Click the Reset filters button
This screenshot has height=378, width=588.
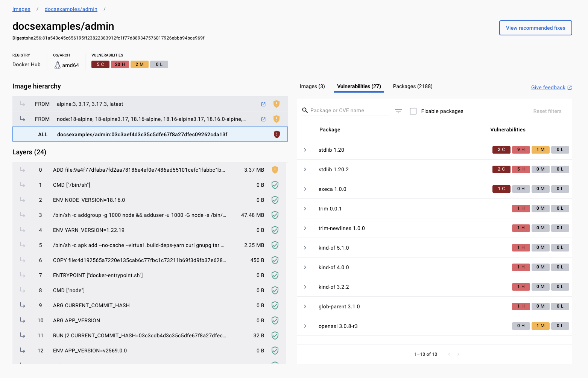coord(547,111)
